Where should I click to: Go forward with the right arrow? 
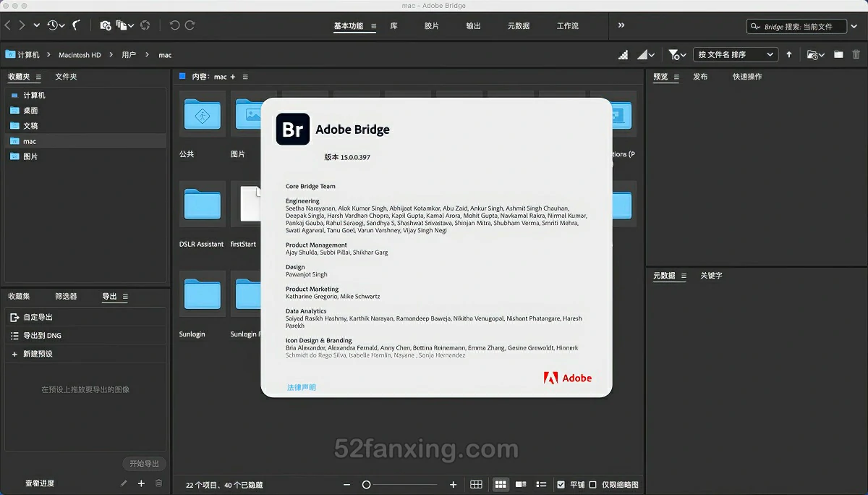(22, 25)
